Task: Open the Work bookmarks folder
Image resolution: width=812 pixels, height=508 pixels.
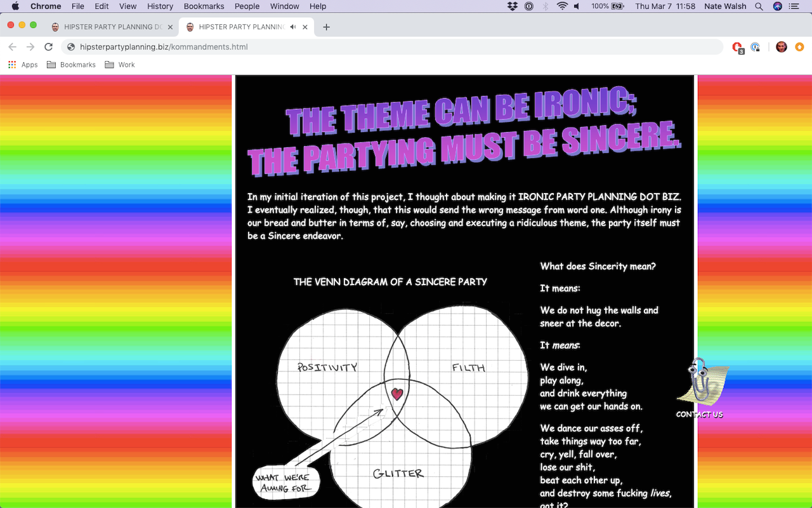Action: point(120,65)
